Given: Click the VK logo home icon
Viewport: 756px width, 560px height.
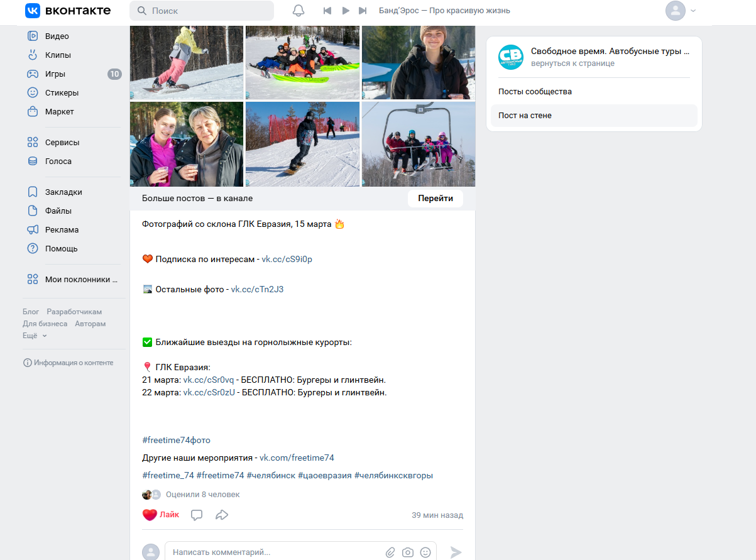Looking at the screenshot, I should coord(33,11).
